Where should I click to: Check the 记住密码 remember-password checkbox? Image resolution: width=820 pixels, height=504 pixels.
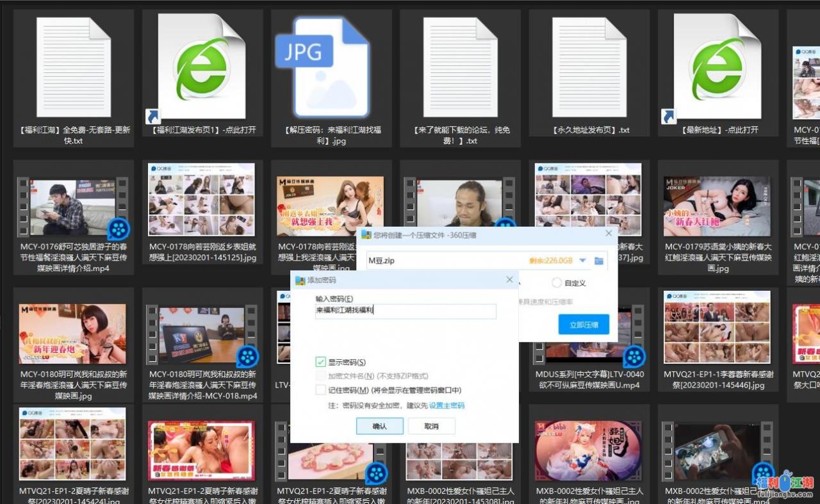point(320,391)
